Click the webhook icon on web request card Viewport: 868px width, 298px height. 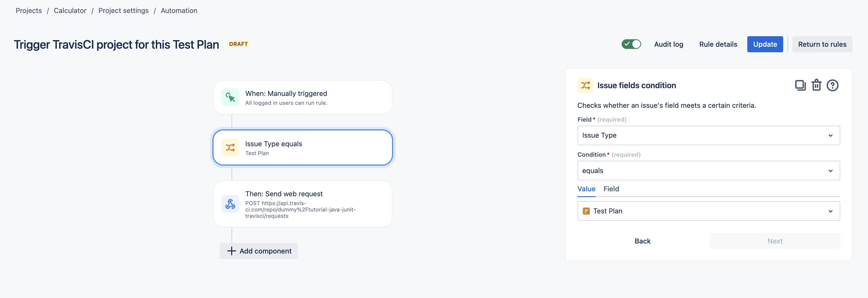(x=230, y=204)
